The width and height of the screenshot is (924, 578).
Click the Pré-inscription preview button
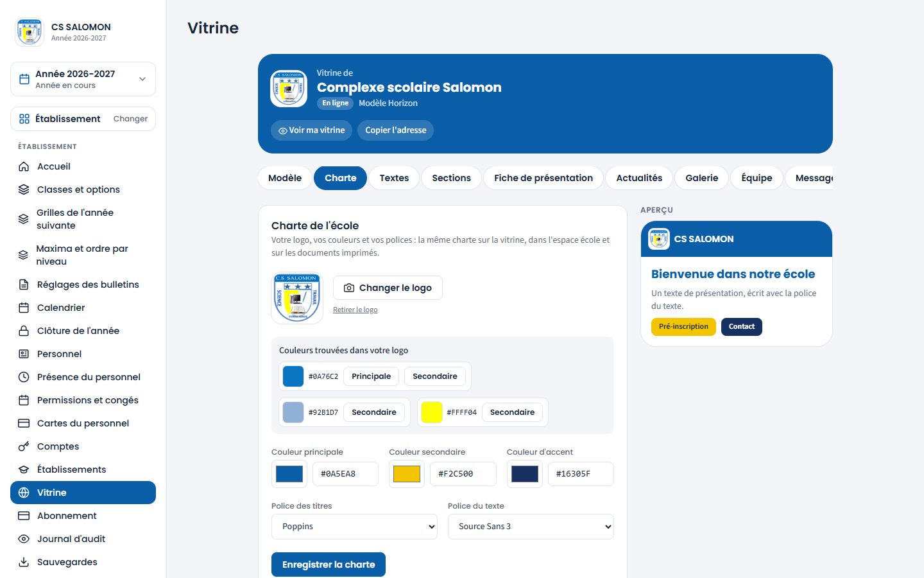coord(683,327)
